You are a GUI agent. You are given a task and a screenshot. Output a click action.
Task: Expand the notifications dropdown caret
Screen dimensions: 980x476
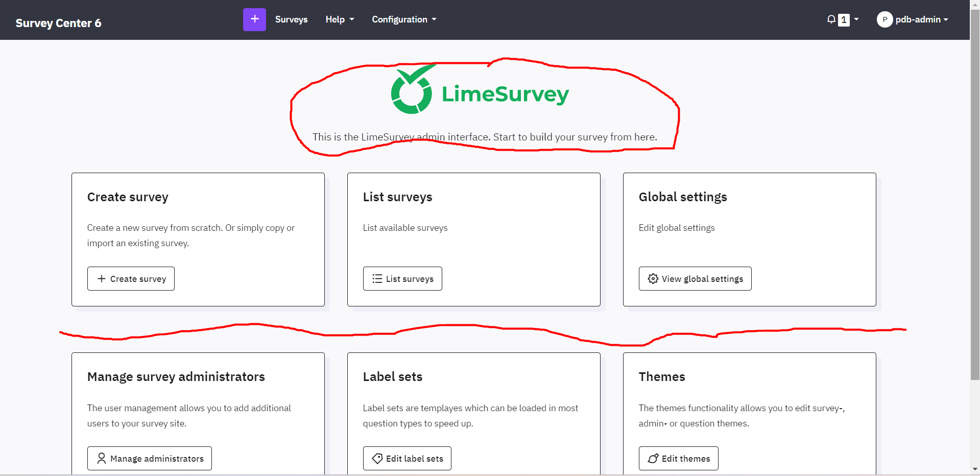(x=856, y=19)
